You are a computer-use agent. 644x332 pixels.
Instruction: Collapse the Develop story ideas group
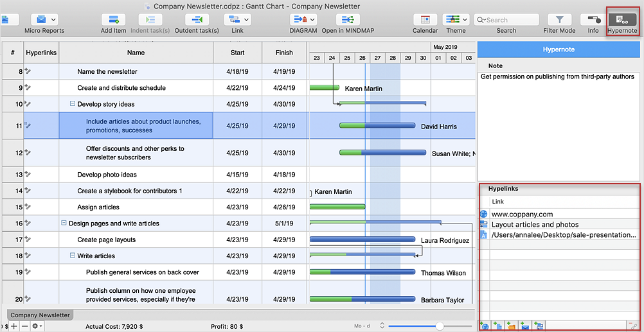(73, 104)
